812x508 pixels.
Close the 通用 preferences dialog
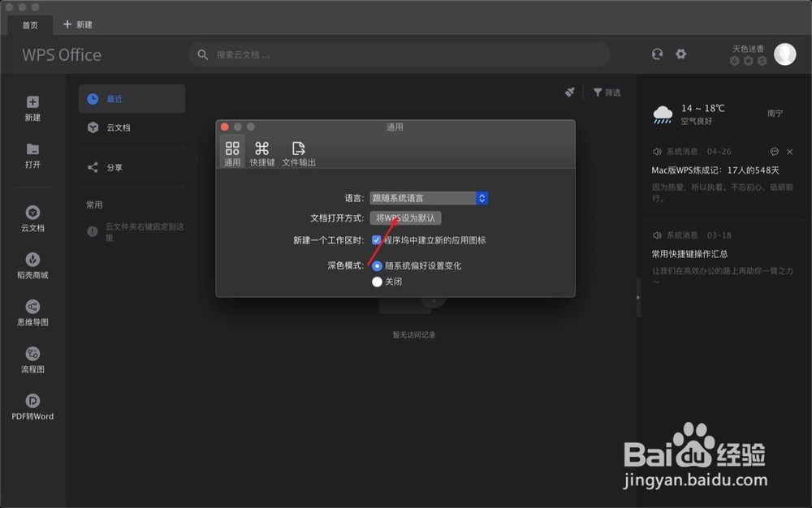(x=225, y=127)
